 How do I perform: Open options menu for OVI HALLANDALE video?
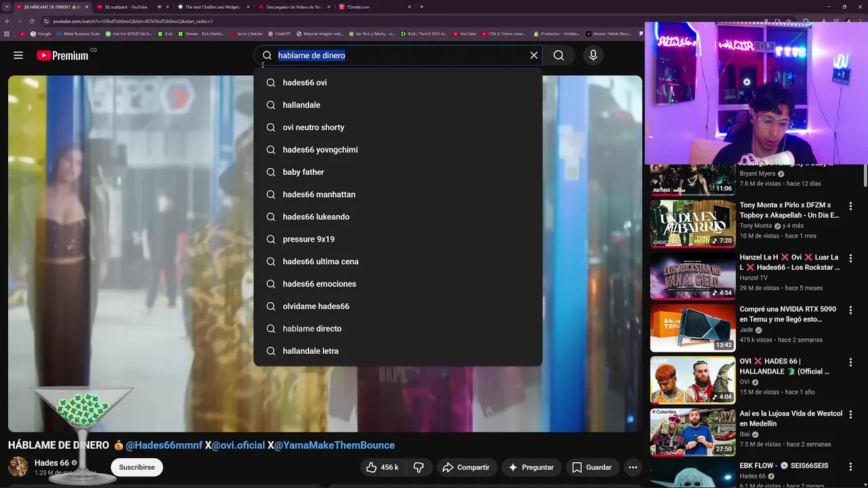coord(850,362)
